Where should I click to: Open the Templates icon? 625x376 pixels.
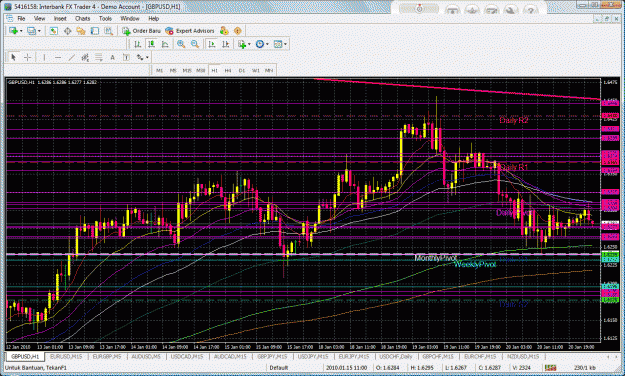point(278,44)
